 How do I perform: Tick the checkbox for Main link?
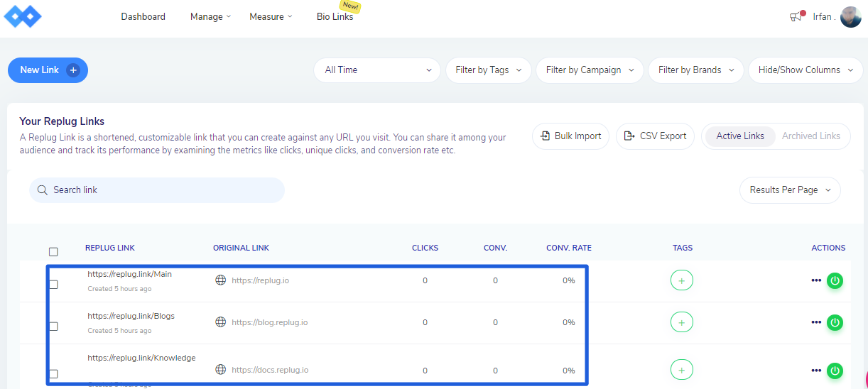point(53,285)
